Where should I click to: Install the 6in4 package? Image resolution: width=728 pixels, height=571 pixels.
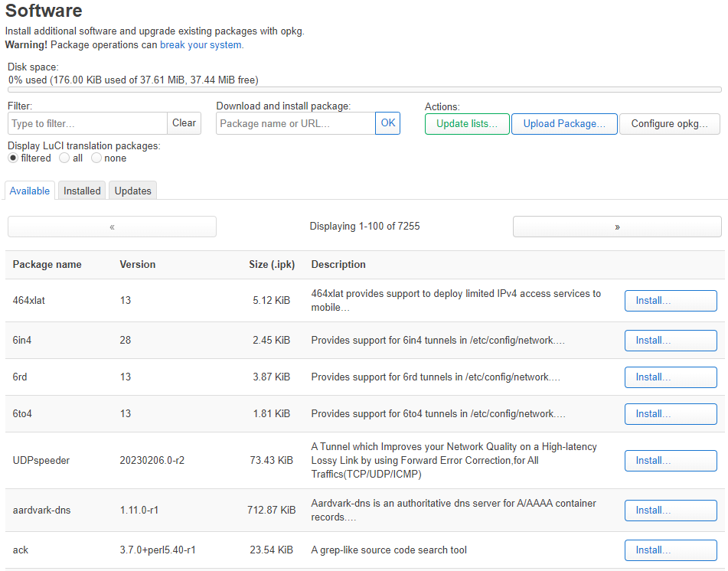pos(671,341)
